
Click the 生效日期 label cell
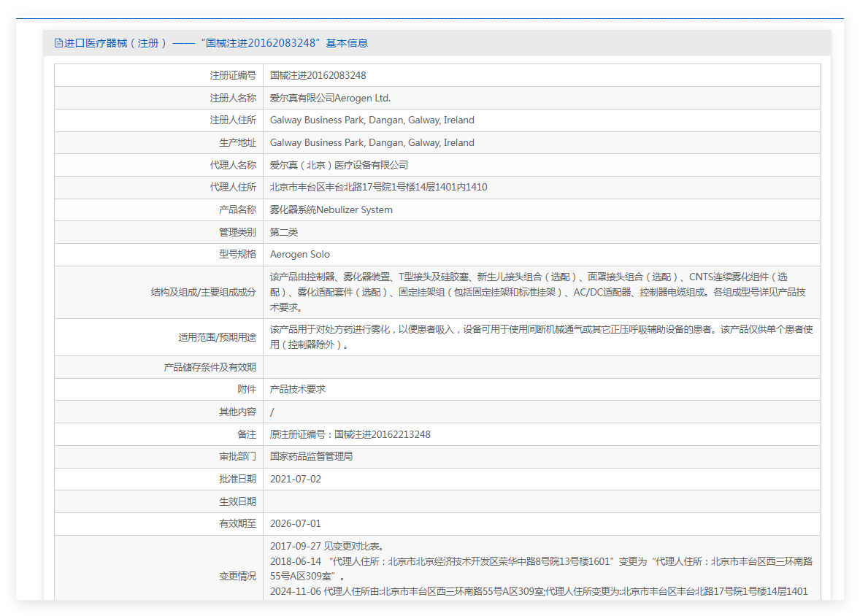[x=158, y=501]
